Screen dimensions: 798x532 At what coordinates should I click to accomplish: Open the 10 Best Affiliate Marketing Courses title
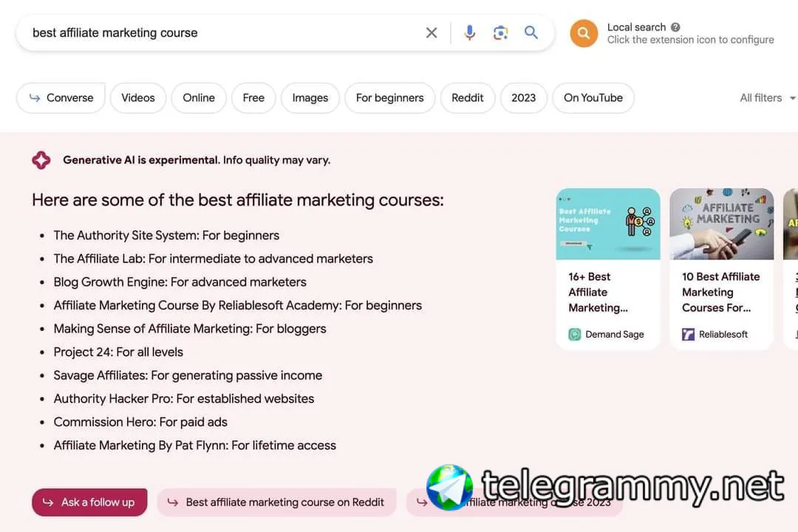coord(721,292)
